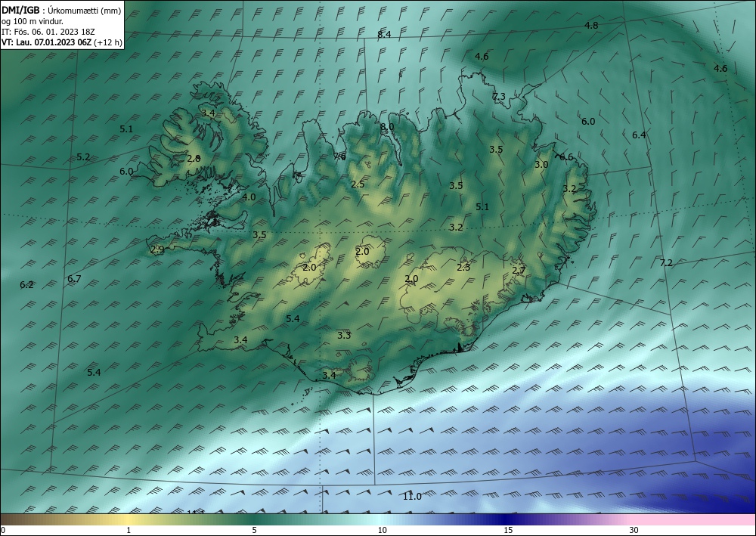Viewport: 756px width, 536px height.
Task: Select the 3.3 value label
Action: pos(344,336)
